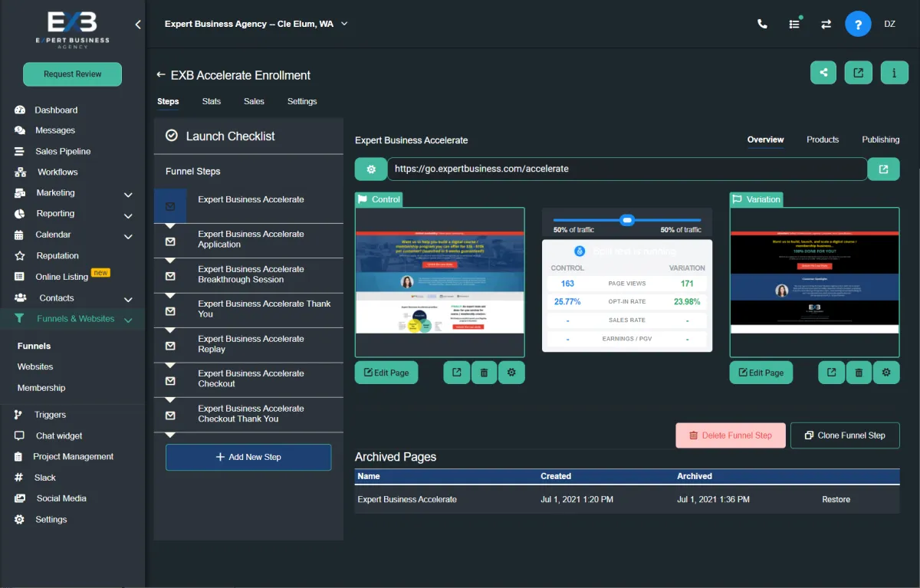
Task: Click the Request Review button
Action: (73, 74)
